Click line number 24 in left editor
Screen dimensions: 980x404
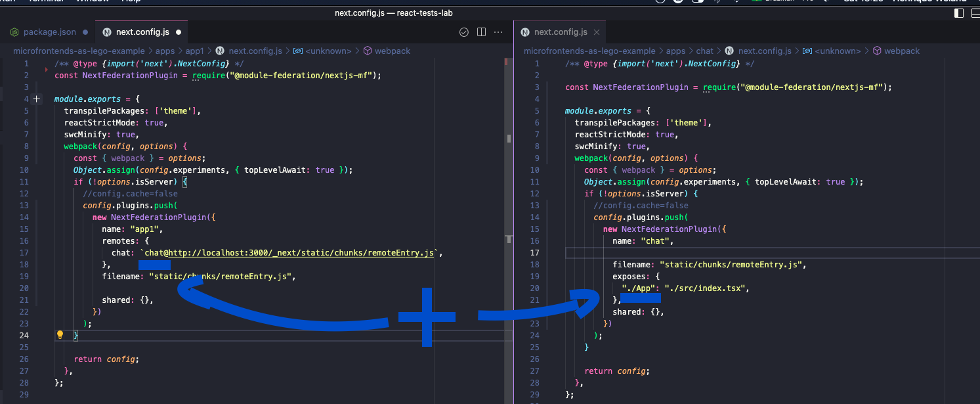click(x=24, y=336)
